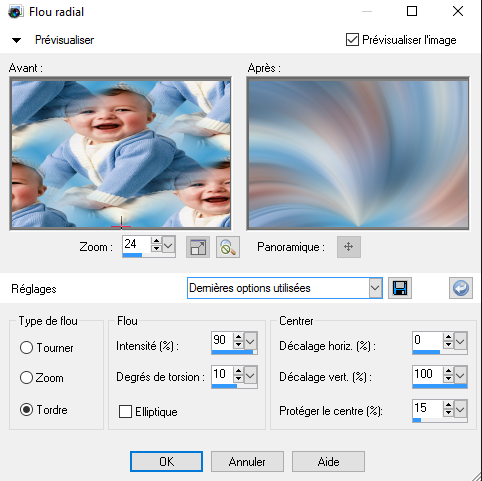
Task: Open the Réglages presets dropdown
Action: pos(375,288)
